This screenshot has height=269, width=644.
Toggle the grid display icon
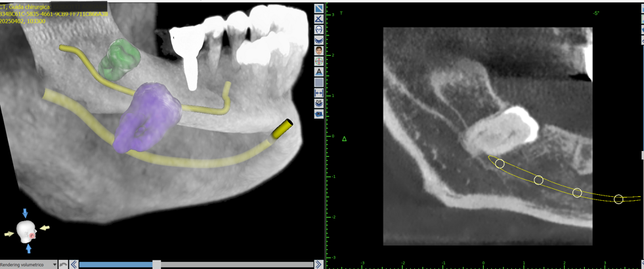(319, 83)
